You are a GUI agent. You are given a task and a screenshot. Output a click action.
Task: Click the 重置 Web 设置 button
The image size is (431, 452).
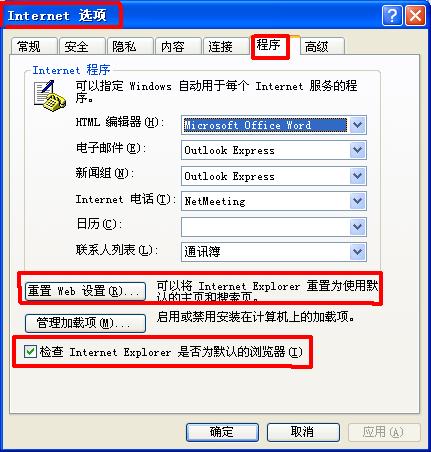click(x=85, y=291)
